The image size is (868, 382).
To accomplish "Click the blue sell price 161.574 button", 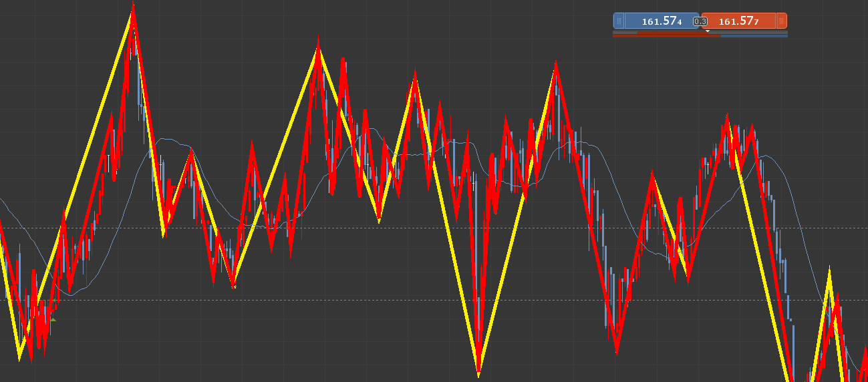I will click(x=662, y=21).
